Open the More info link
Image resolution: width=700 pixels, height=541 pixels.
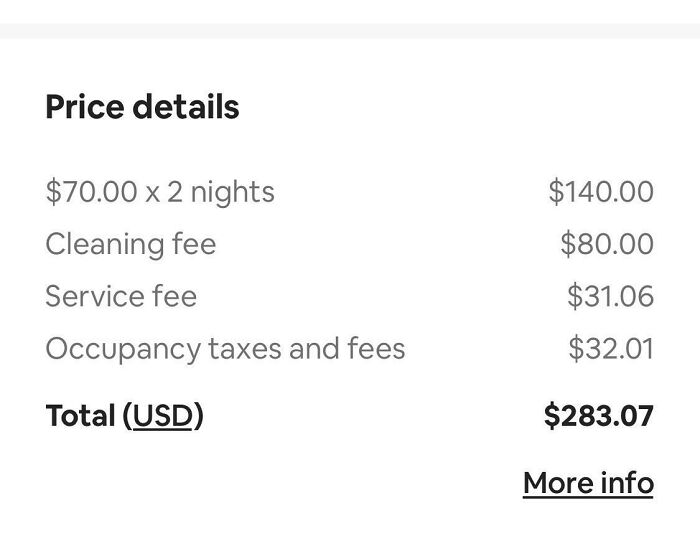(x=587, y=483)
